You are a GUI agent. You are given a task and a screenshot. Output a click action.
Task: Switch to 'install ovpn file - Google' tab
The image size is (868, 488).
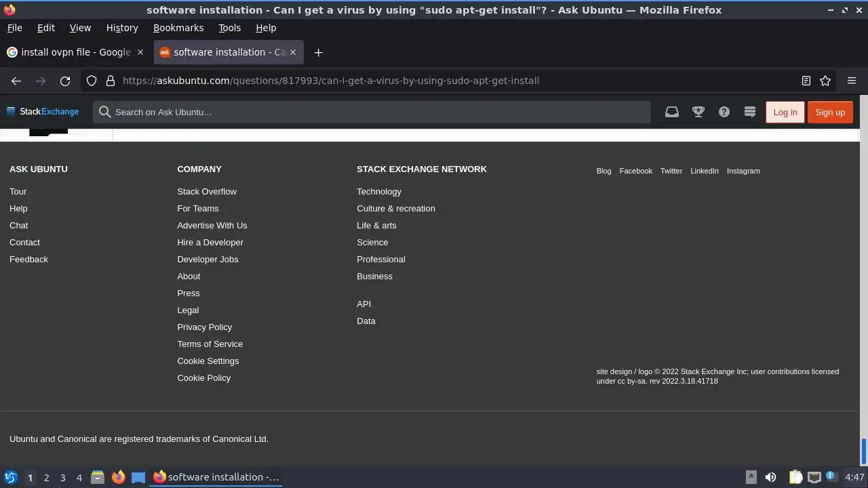click(x=76, y=52)
